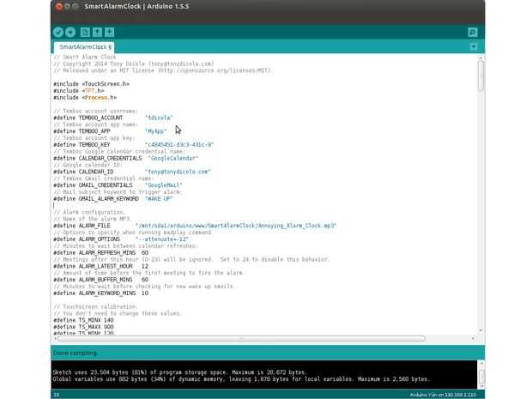Click the ALARM_LATEST_HOUR value 12
532x399 pixels.
click(x=145, y=266)
